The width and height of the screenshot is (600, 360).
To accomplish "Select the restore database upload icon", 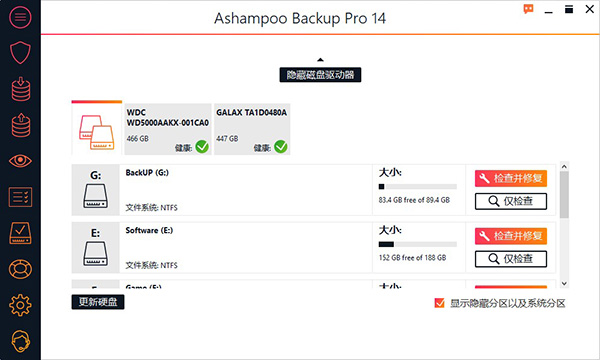I will (x=21, y=125).
